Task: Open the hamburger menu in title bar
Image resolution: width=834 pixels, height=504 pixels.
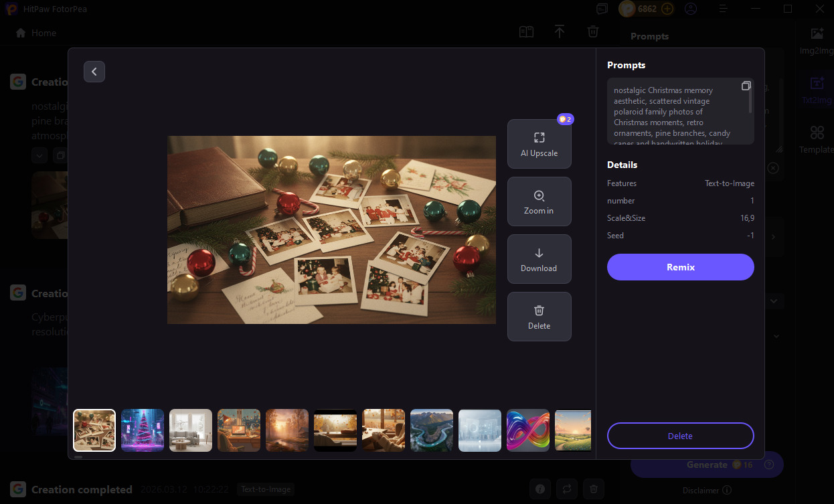Action: pyautogui.click(x=723, y=9)
